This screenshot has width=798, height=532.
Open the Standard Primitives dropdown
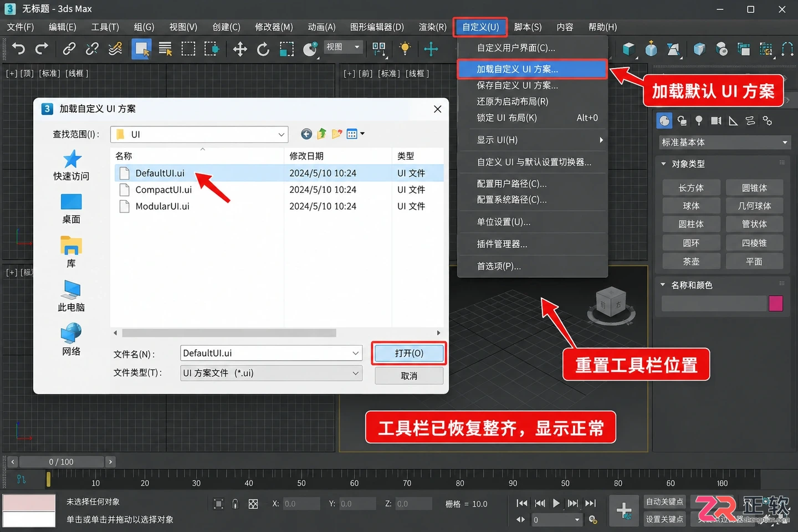coord(724,142)
